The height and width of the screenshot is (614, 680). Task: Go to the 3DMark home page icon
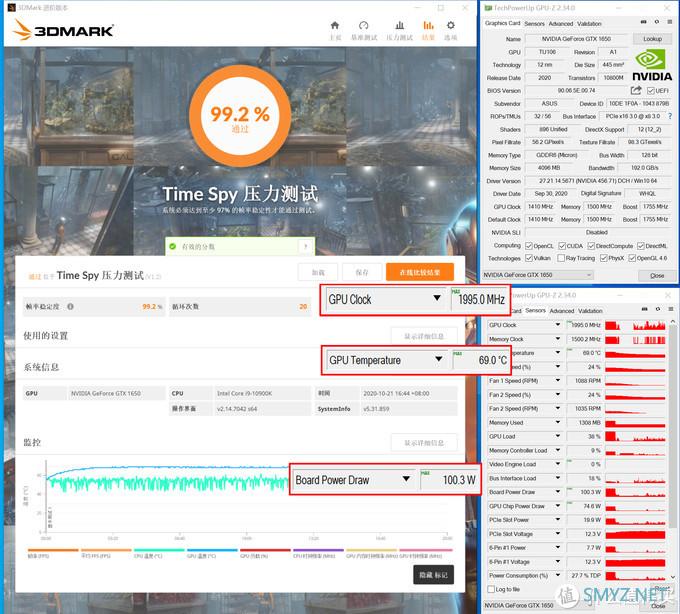click(x=335, y=26)
